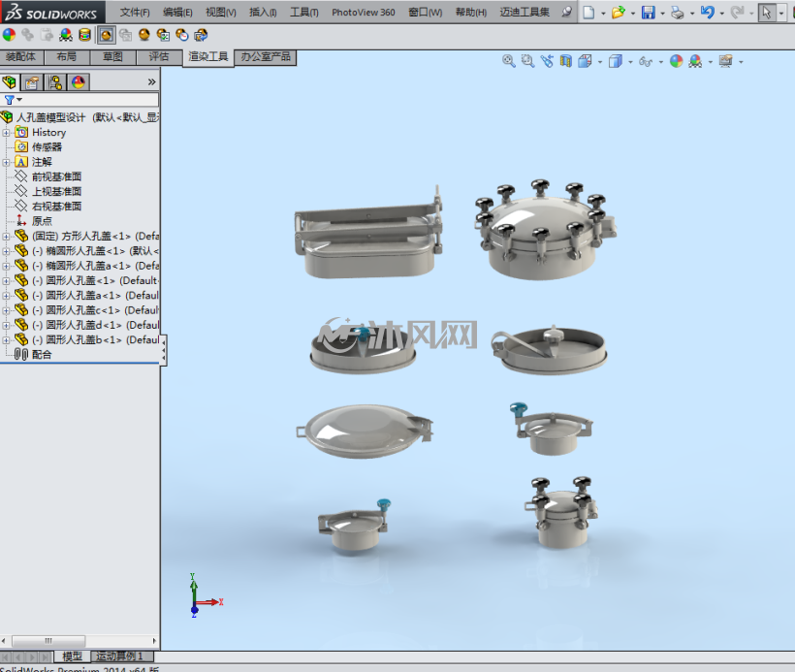The width and height of the screenshot is (795, 672).
Task: Open the filter funnel dropdown
Action: point(13,100)
